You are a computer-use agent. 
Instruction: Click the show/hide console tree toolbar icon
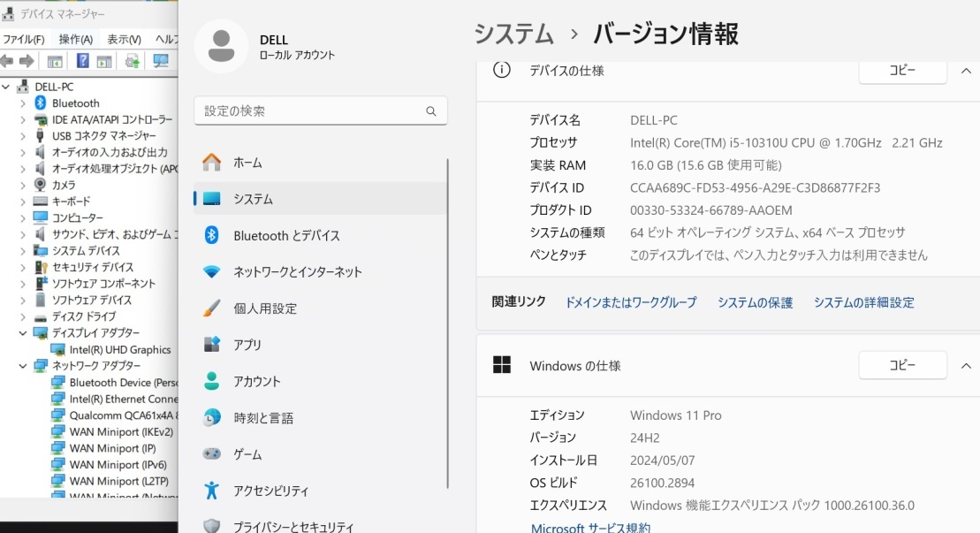(55, 61)
